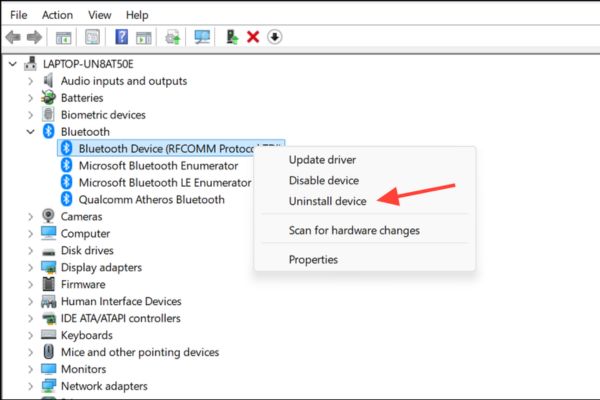This screenshot has width=600, height=400.
Task: Expand the Firmware chevron
Action: pos(30,284)
